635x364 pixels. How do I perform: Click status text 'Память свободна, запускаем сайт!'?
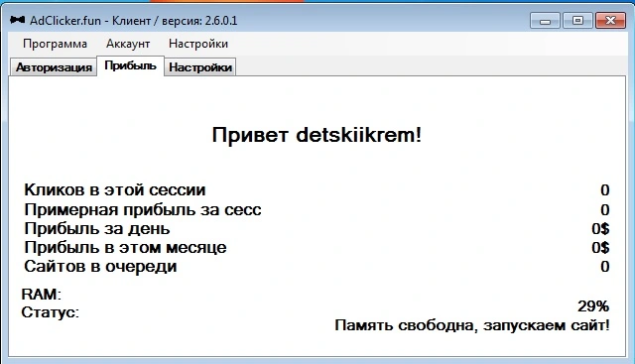click(472, 325)
